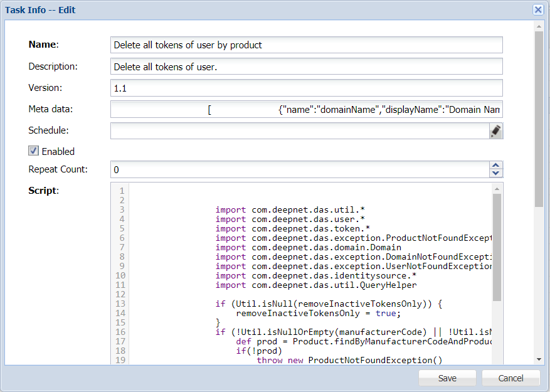Grab the script editor scrollbar thumb
This screenshot has width=550, height=392.
point(497,248)
